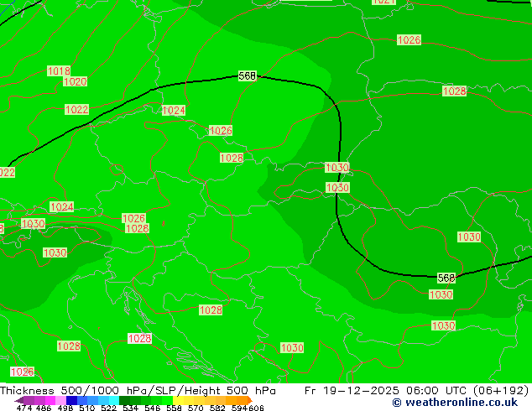Click legend value 582
This screenshot has width=532, height=411.
point(217,408)
